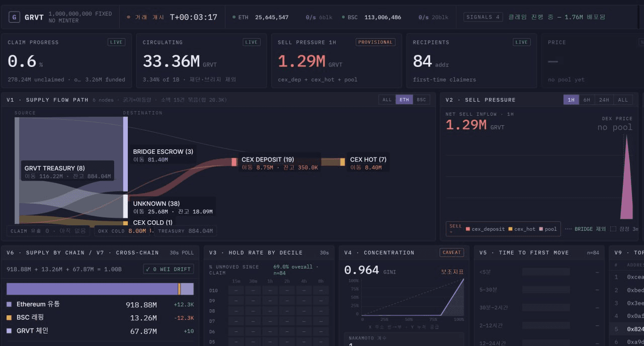Click the 0 WEI DRIFT check badge
Viewport: 644px width, 346px height.
pyautogui.click(x=168, y=269)
